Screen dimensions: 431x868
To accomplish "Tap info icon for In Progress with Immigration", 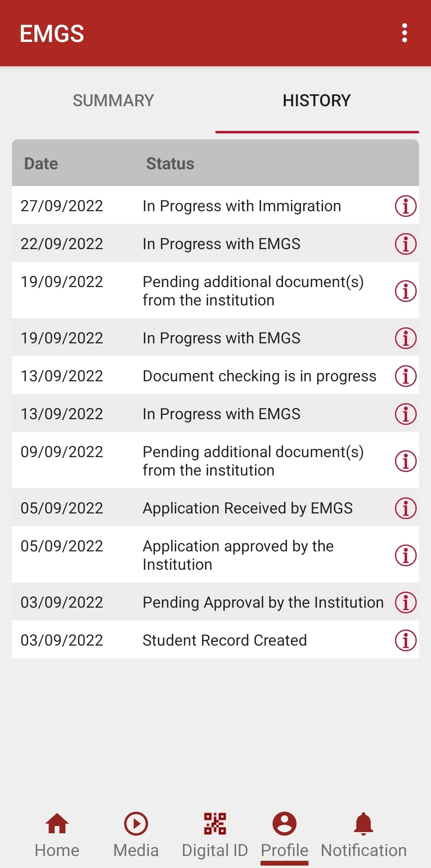I will (x=405, y=206).
